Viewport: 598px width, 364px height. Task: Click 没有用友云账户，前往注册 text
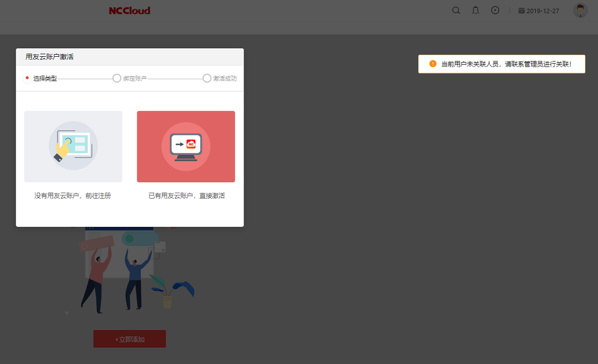click(73, 196)
